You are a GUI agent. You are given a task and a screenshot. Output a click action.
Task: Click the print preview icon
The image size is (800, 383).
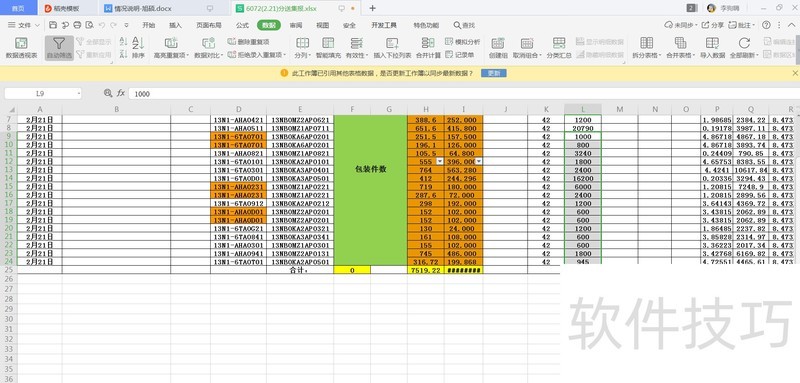pyautogui.click(x=90, y=25)
